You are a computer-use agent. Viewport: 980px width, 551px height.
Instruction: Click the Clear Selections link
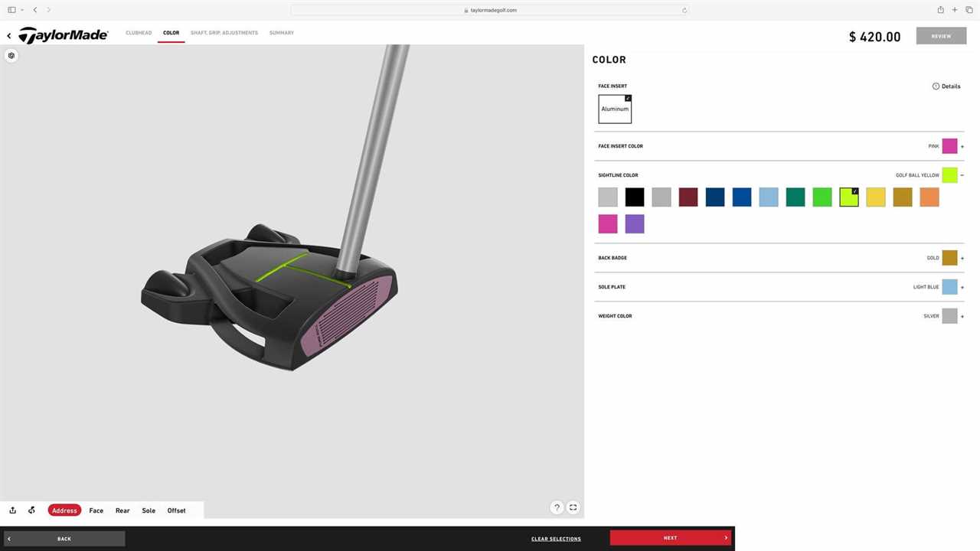point(556,539)
